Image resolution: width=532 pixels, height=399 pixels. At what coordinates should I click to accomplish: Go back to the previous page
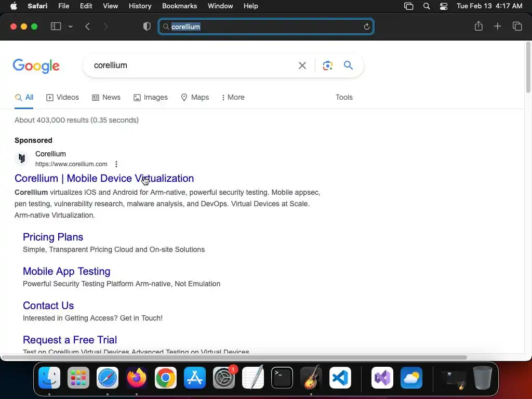[87, 26]
